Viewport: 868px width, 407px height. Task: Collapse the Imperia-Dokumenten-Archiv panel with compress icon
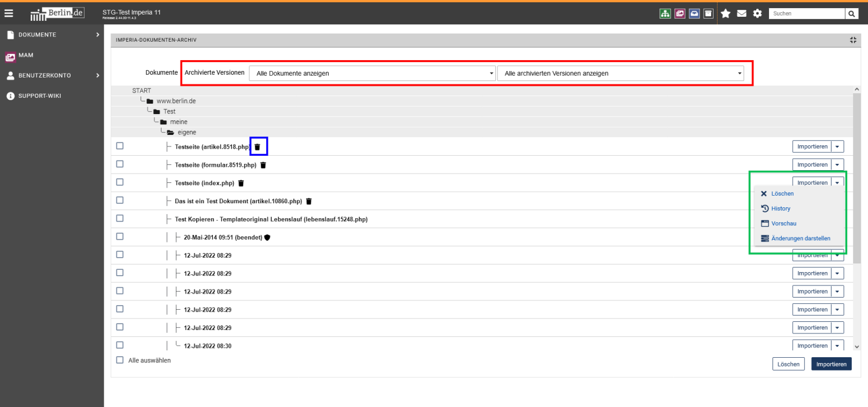pyautogui.click(x=853, y=40)
